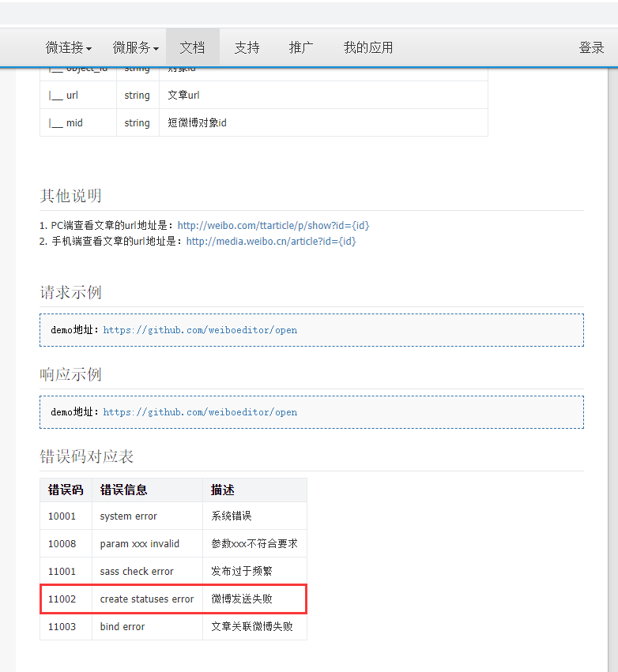This screenshot has height=672, width=618.
Task: Click the 登录 login link
Action: pos(591,47)
